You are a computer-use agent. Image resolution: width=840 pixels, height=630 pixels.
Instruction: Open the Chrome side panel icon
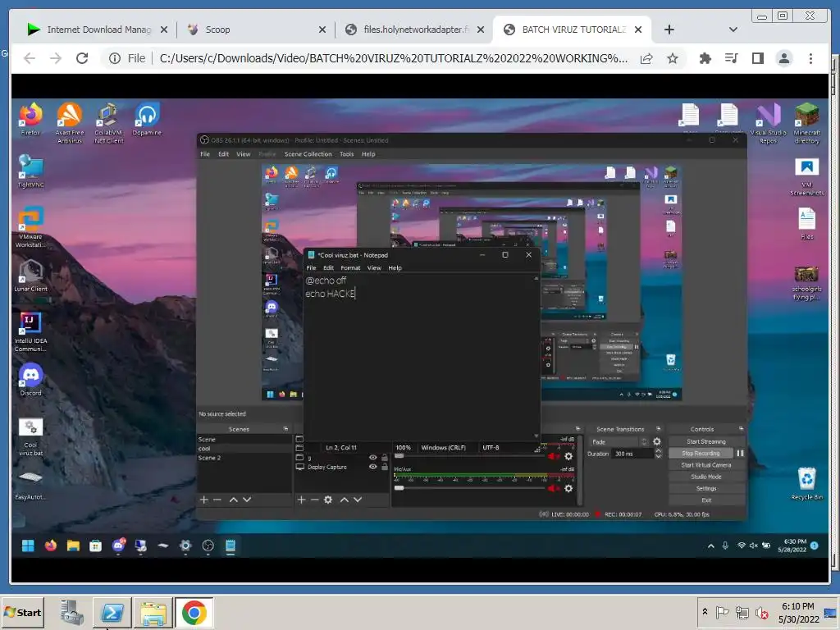(757, 58)
